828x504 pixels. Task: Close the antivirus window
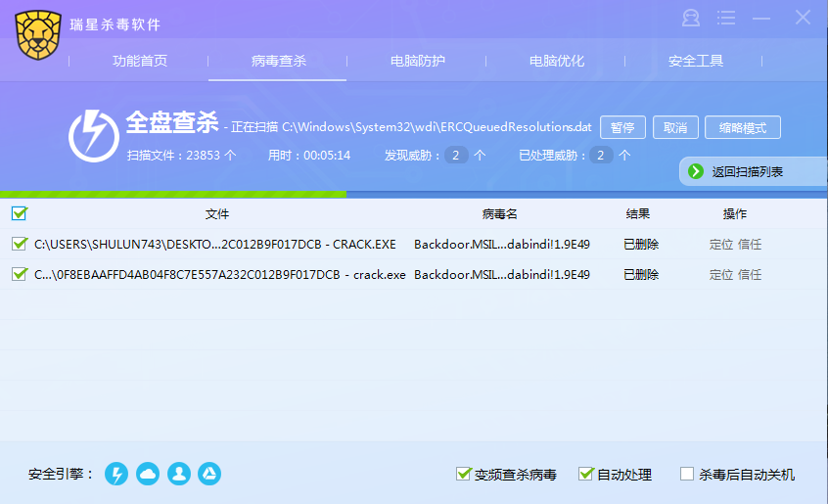(803, 18)
